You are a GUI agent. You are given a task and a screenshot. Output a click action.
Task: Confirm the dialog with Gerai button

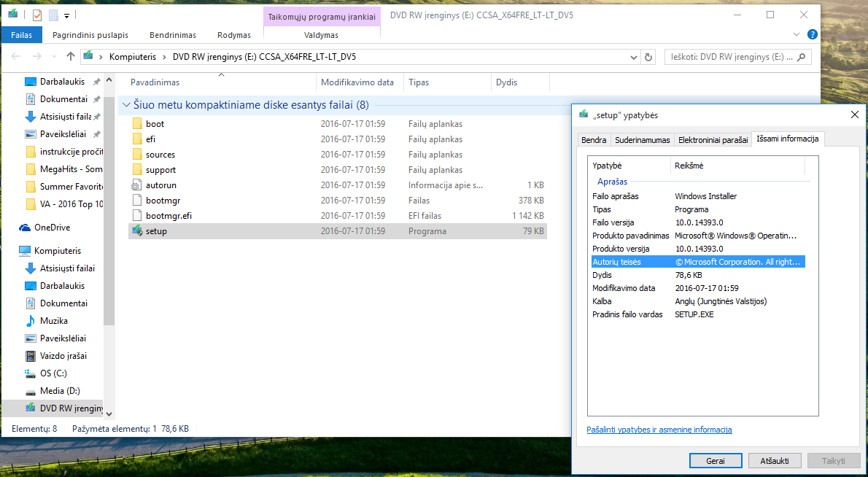click(716, 460)
